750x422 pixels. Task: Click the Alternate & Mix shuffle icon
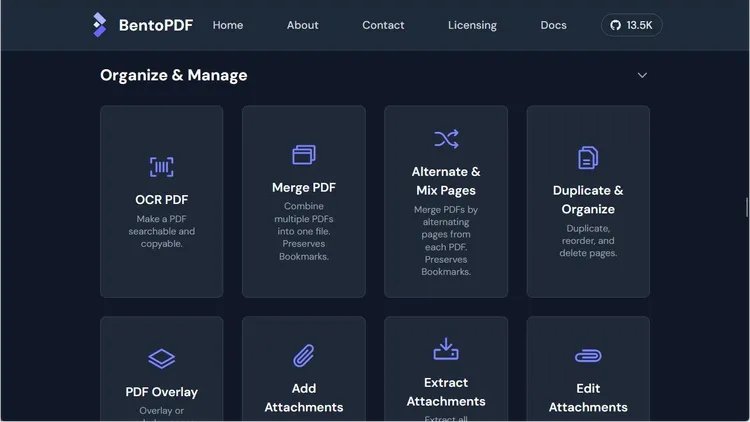(x=446, y=139)
